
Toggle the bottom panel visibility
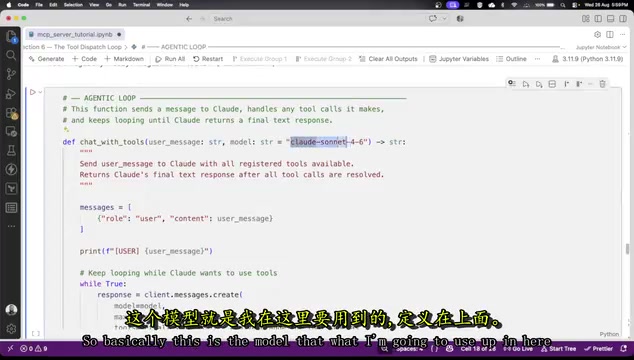tap(611, 19)
